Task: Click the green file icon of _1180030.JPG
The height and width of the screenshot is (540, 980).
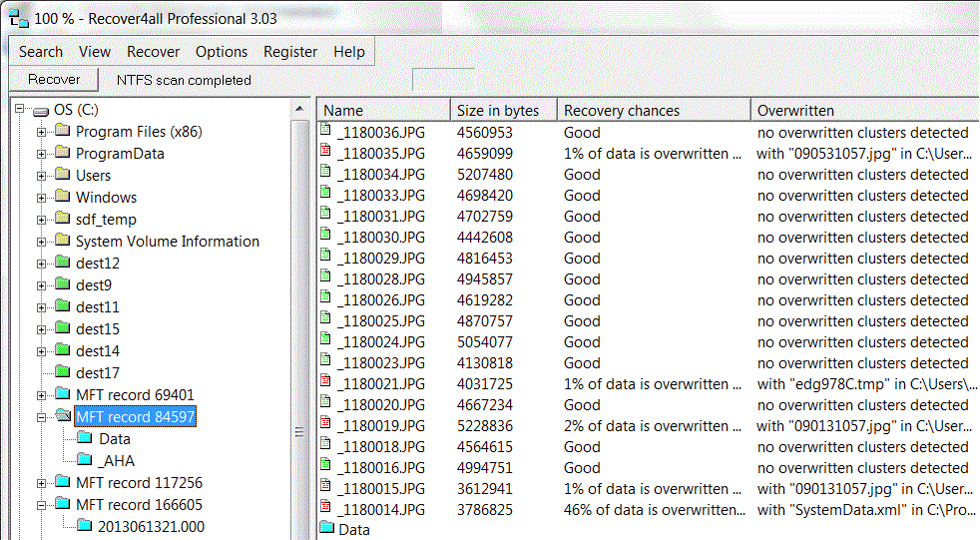Action: (x=325, y=235)
